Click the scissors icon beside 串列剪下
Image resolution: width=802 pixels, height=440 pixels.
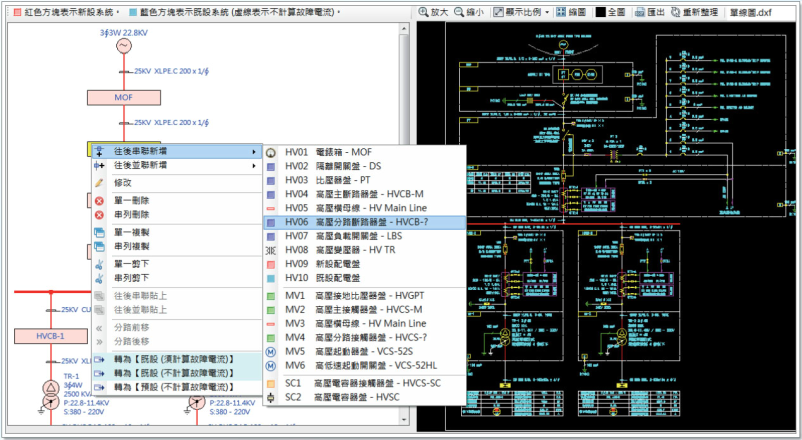coord(99,278)
